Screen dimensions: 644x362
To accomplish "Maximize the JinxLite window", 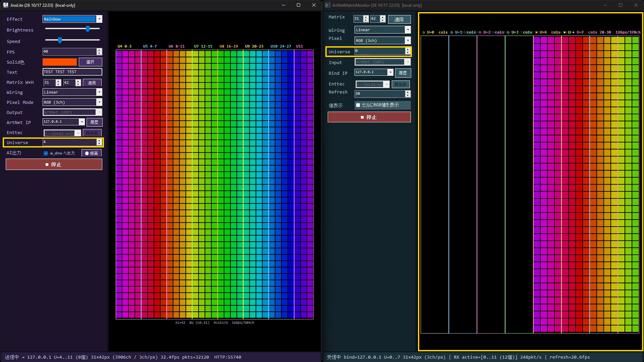I will pos(299,5).
